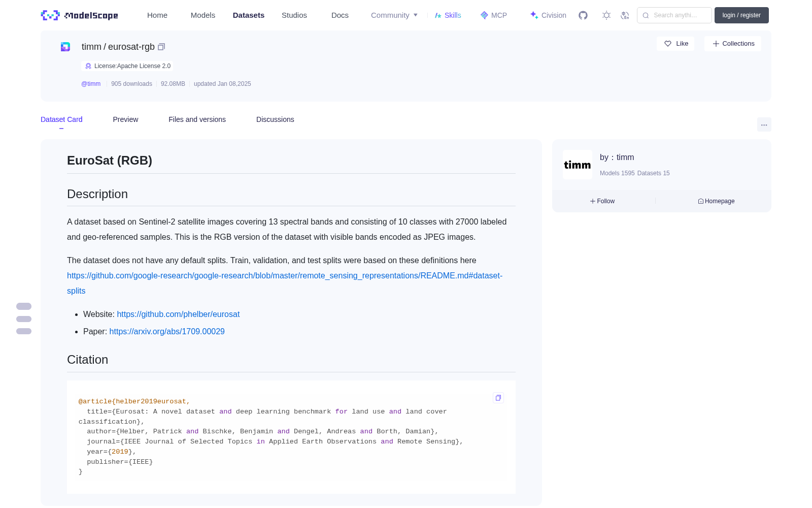Viewport: 812px width, 508px height.
Task: Go to Studios in top navigation
Action: point(294,15)
